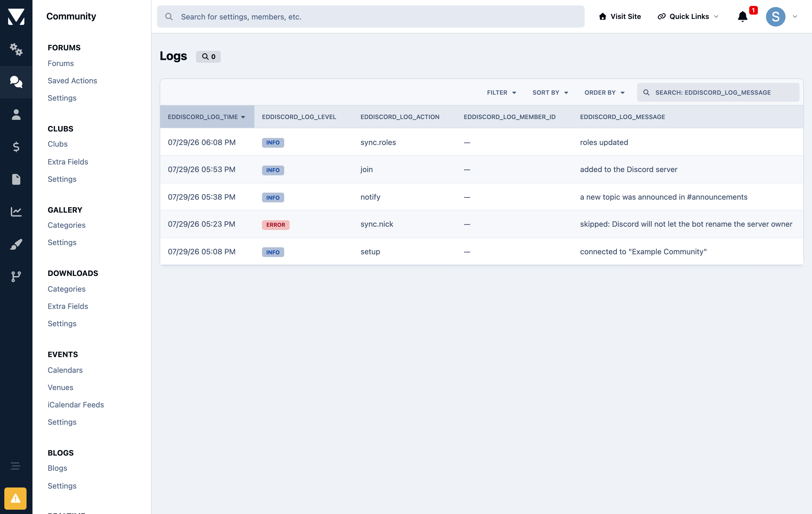Click INFO badge on the sync.roles row
Image resolution: width=812 pixels, height=514 pixels.
(273, 143)
